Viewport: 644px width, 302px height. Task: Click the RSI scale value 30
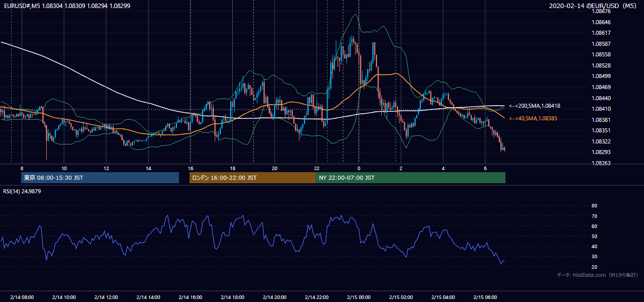(x=594, y=256)
